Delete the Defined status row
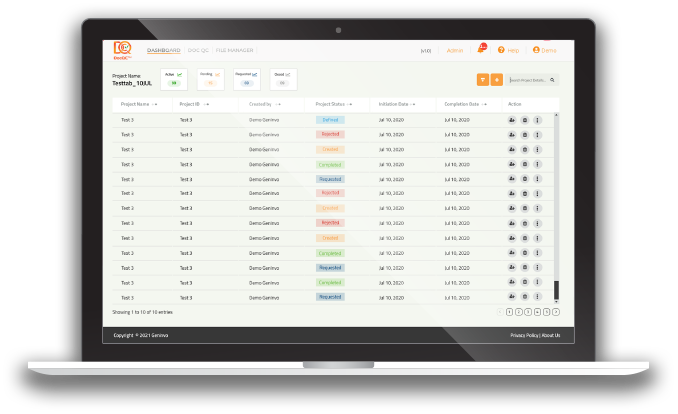Viewport: 678px width, 414px height. [x=525, y=120]
